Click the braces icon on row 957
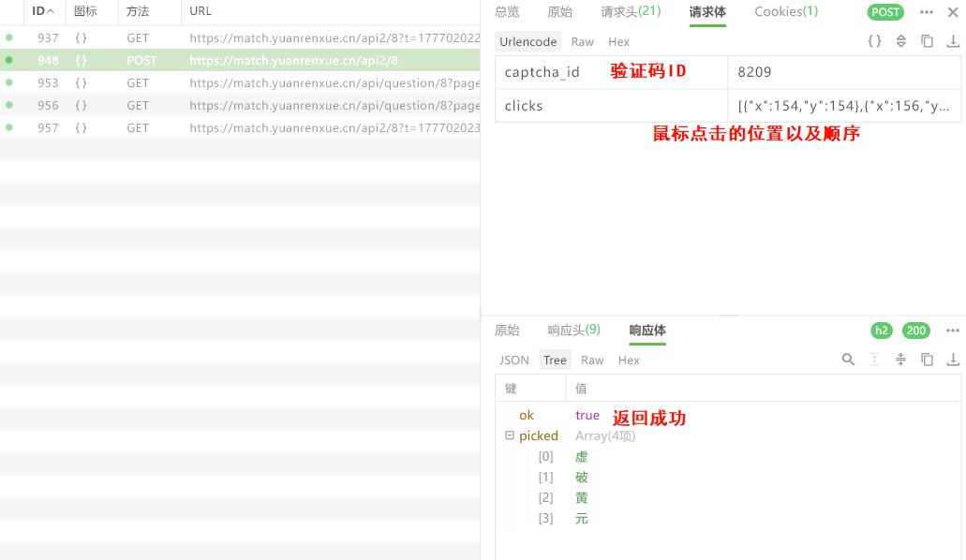 [81, 128]
